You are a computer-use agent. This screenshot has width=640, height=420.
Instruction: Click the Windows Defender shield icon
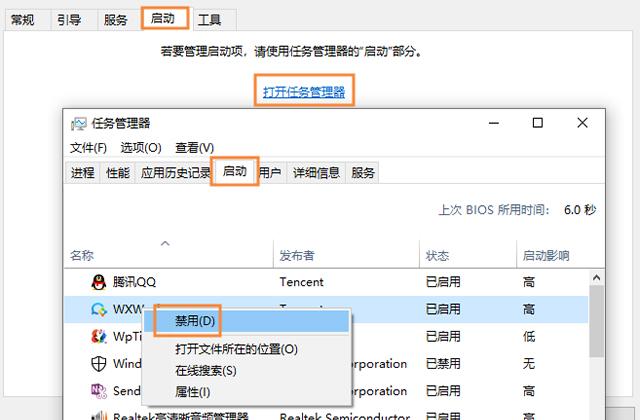coord(98,363)
